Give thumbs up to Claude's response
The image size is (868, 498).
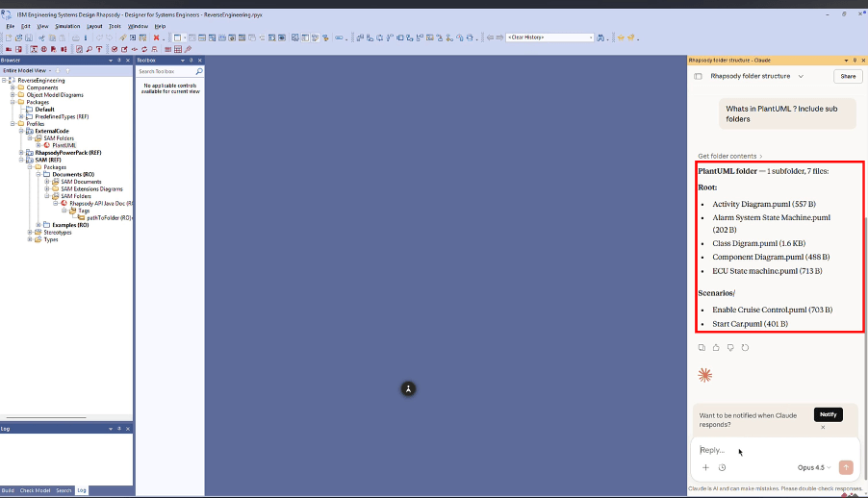(x=716, y=347)
